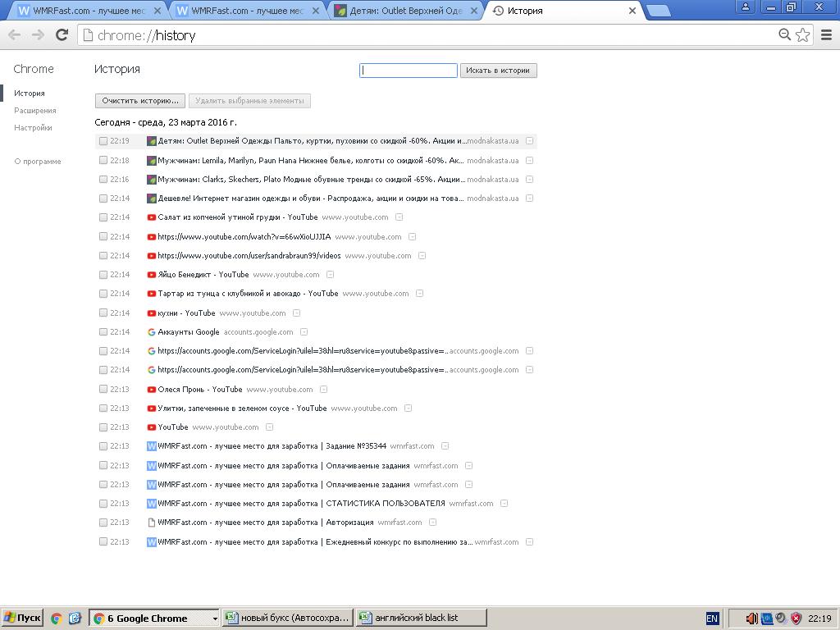
Task: Click blank page icon of 'Авторизация' entry
Action: [x=152, y=523]
